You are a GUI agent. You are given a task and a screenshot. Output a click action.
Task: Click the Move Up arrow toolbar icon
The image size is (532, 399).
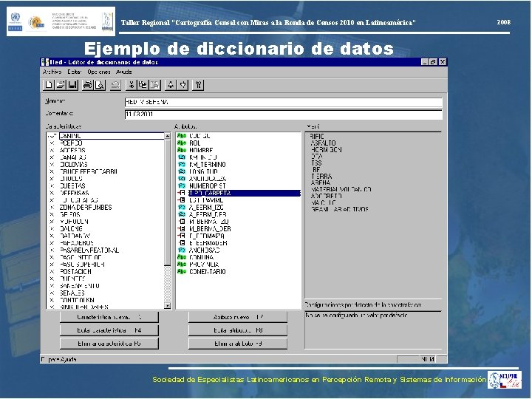point(171,85)
